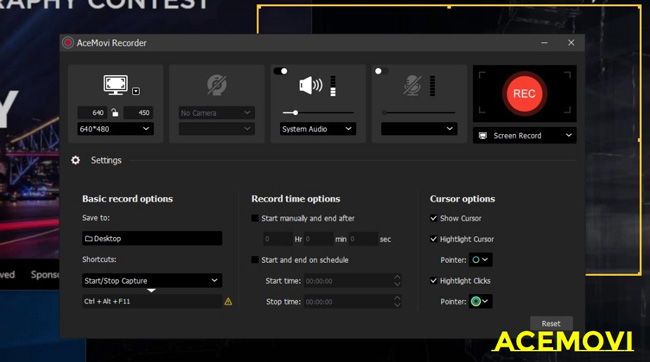The height and width of the screenshot is (362, 650).
Task: Click the capture width field showing 640
Action: pyautogui.click(x=92, y=113)
